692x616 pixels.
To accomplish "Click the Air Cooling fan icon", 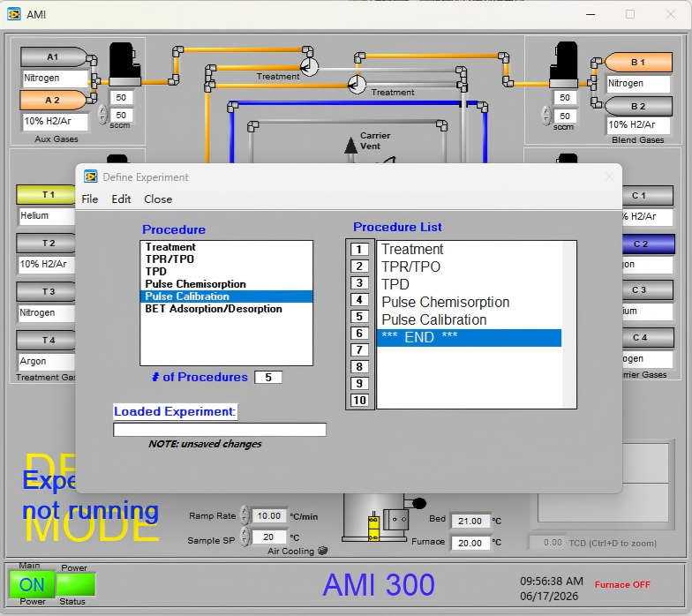I will (x=323, y=551).
